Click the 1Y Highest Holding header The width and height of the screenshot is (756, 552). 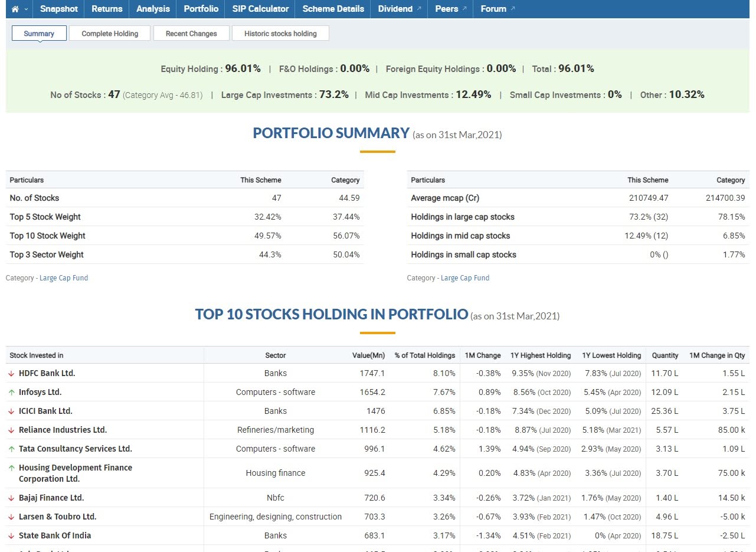(x=541, y=355)
